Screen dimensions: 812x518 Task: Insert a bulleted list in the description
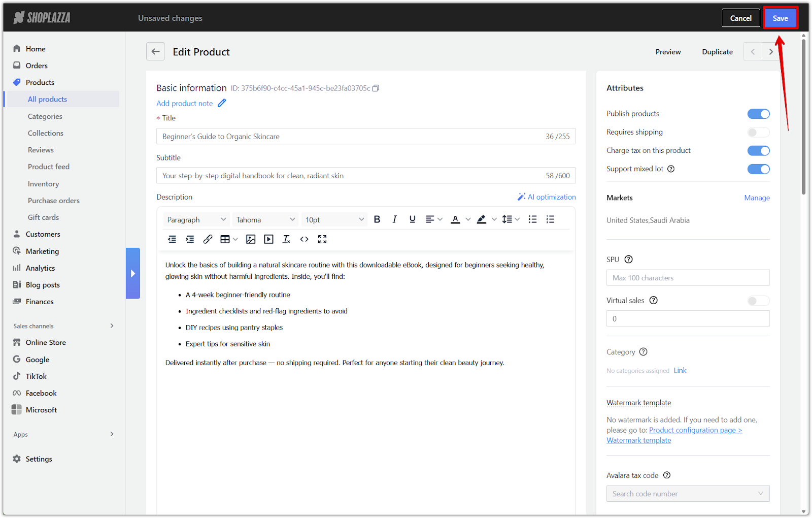coord(532,219)
